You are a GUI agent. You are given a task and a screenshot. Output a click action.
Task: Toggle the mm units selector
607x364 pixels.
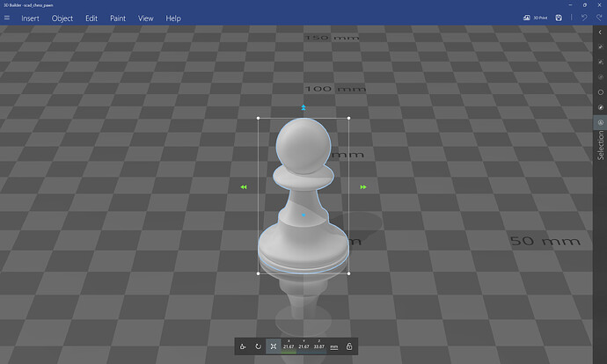pyautogui.click(x=334, y=346)
